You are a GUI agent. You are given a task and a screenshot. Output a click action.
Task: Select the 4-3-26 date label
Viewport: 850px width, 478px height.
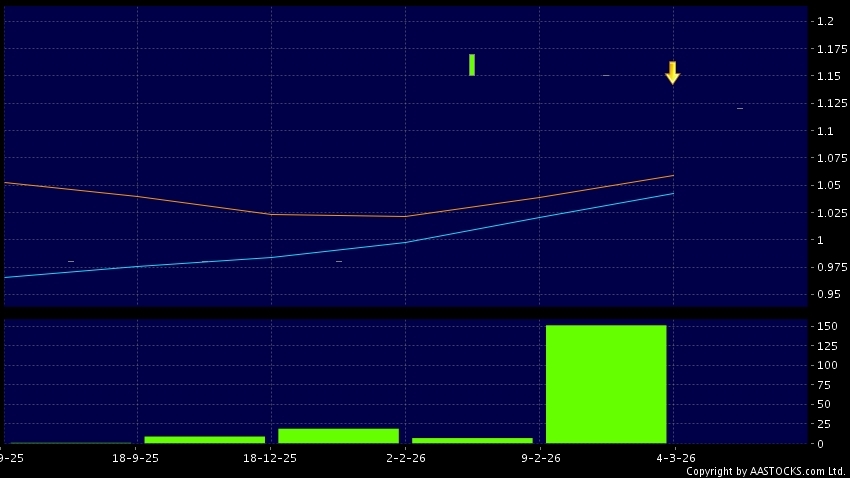(674, 457)
